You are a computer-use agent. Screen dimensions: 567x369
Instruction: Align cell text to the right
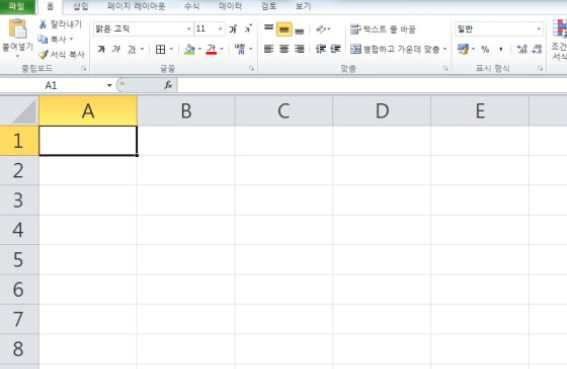click(299, 49)
